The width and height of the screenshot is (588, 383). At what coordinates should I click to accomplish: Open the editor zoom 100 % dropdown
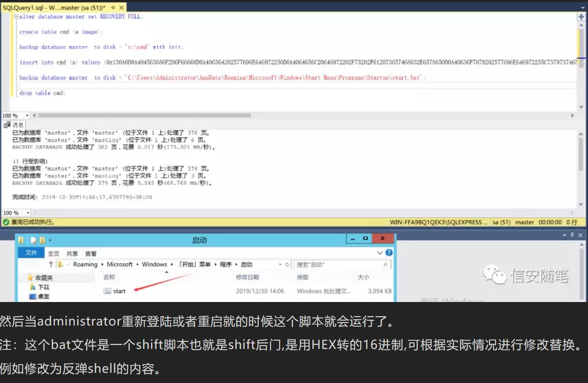(x=27, y=116)
